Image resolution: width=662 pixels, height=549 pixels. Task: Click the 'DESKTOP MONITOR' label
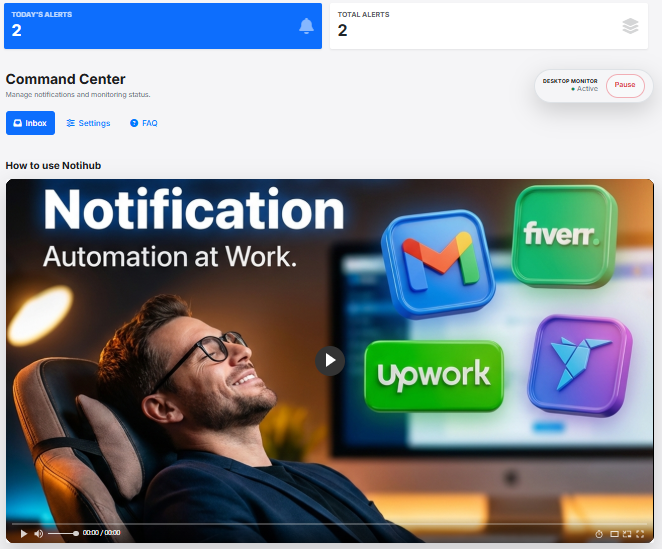coord(570,81)
